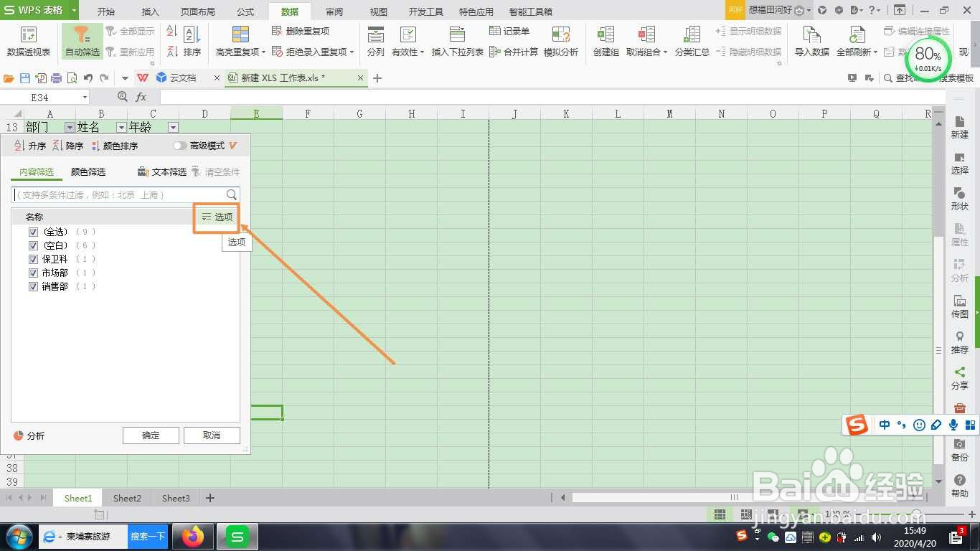Click the filter search input field
This screenshot has height=551, width=980.
(126, 194)
